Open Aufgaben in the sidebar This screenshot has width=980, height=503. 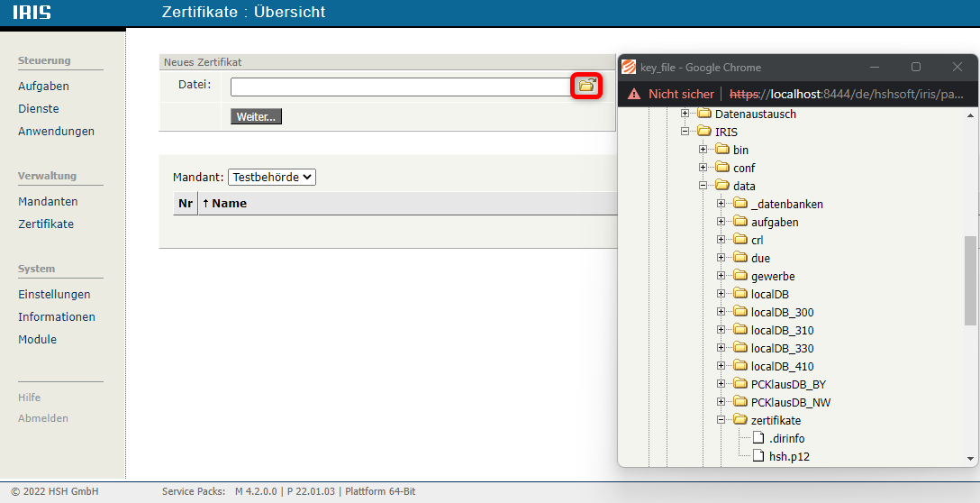click(x=43, y=86)
